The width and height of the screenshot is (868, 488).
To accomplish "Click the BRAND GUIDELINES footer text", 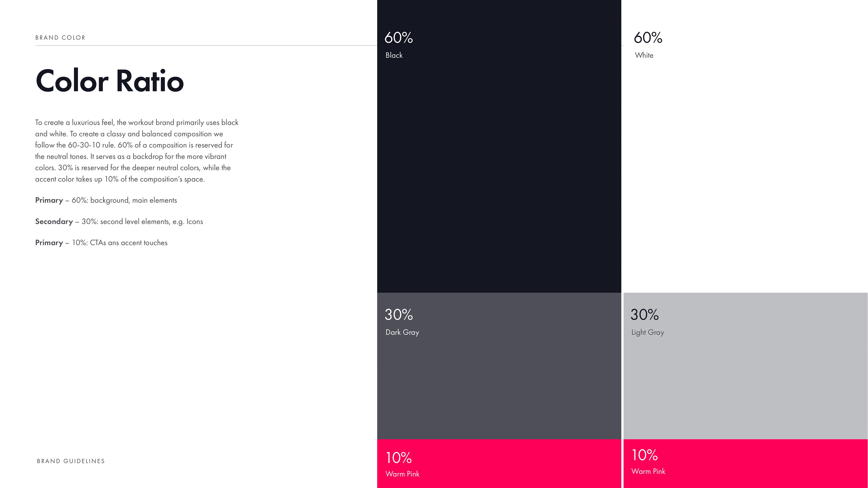I will 71,461.
